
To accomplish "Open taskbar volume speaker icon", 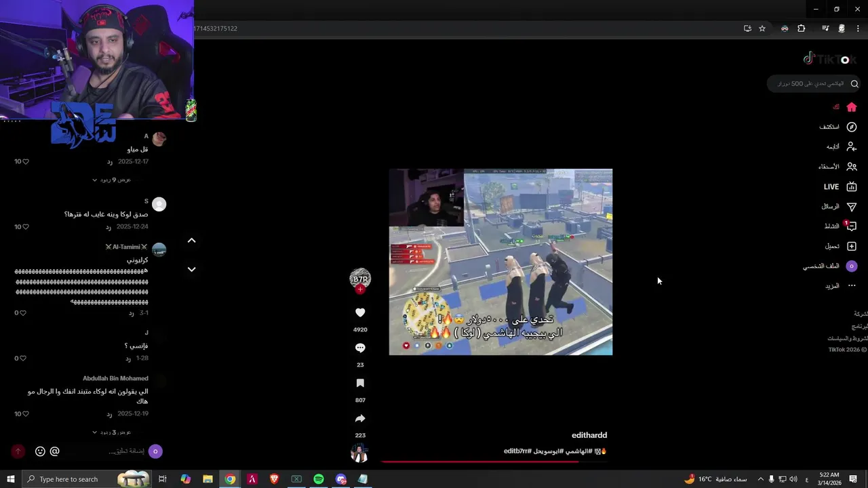I will tap(793, 479).
